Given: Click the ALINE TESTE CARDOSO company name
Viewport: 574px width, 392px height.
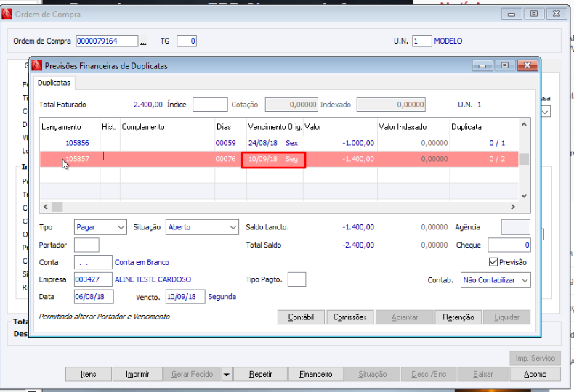Looking at the screenshot, I should click(x=153, y=279).
